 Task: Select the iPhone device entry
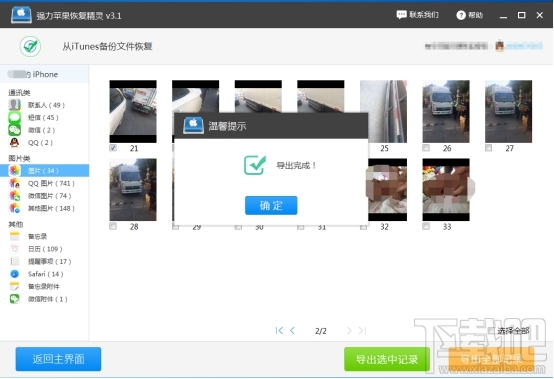tap(44, 74)
